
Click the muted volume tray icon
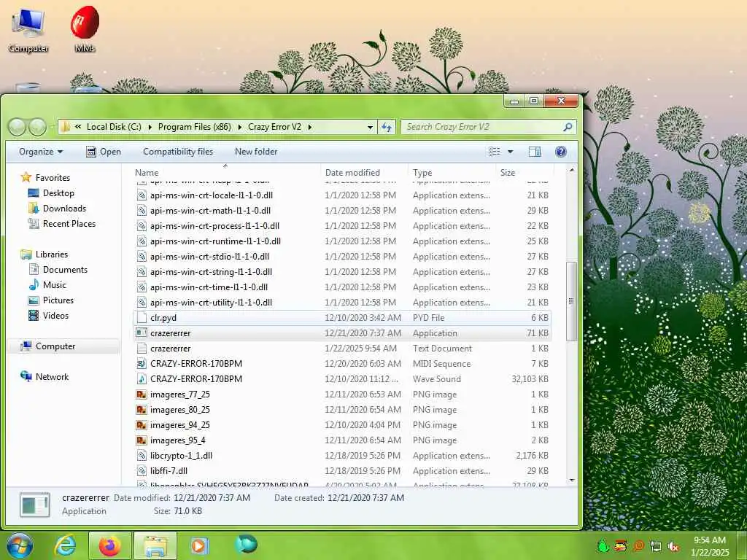(x=673, y=546)
